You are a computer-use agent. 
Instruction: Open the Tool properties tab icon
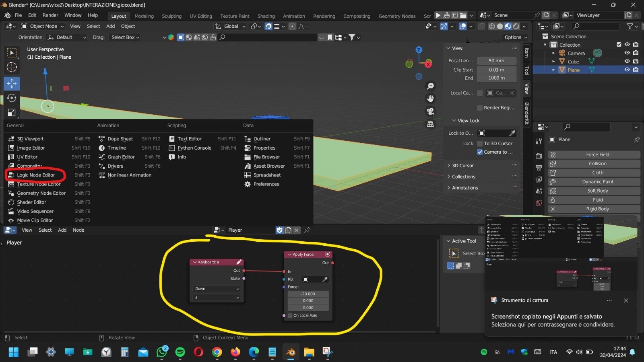pos(539,141)
